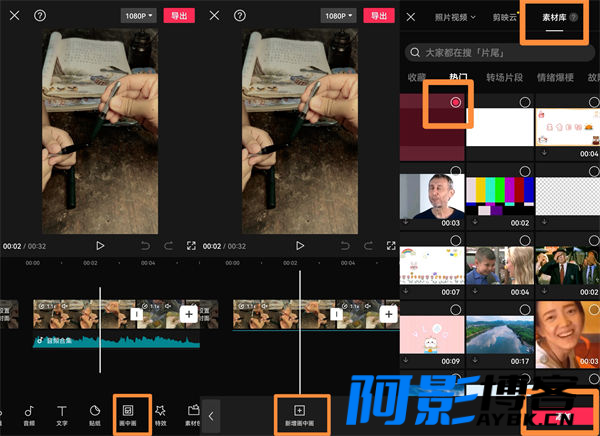Play the preview in the left editor

(100, 245)
